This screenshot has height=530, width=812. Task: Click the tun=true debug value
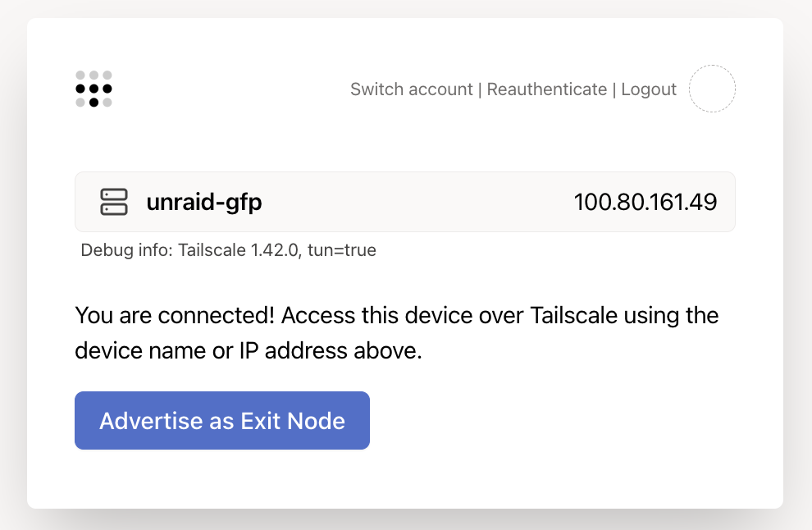[342, 249]
